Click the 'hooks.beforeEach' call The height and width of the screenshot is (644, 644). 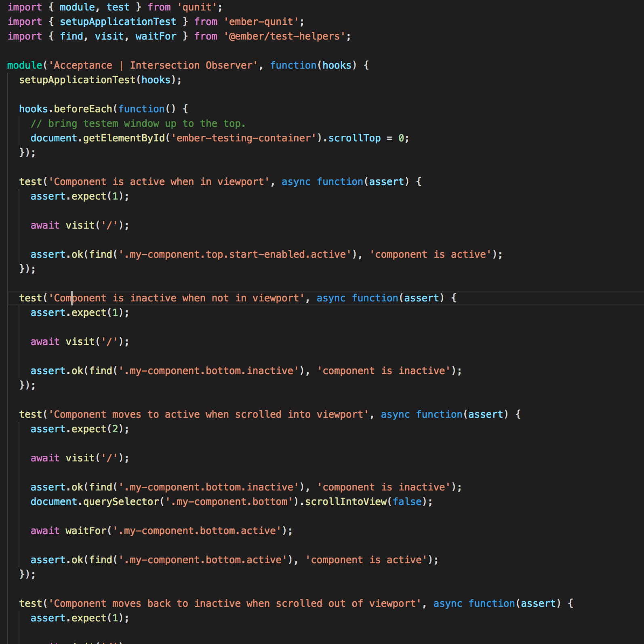tap(65, 109)
